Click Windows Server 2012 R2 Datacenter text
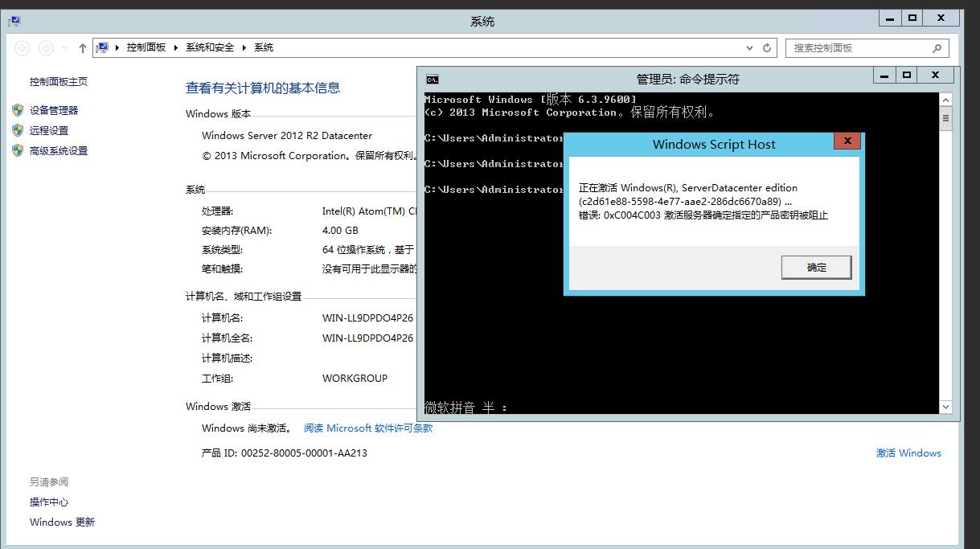 tap(287, 135)
